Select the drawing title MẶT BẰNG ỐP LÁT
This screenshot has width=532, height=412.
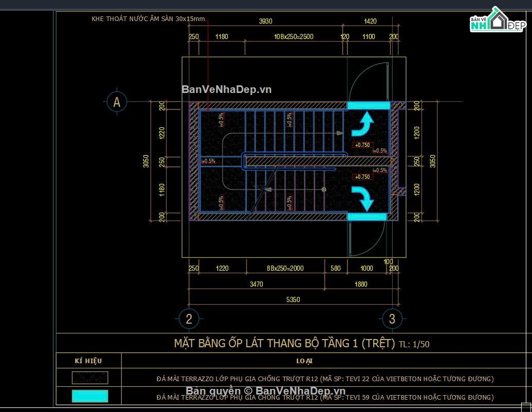tap(285, 344)
